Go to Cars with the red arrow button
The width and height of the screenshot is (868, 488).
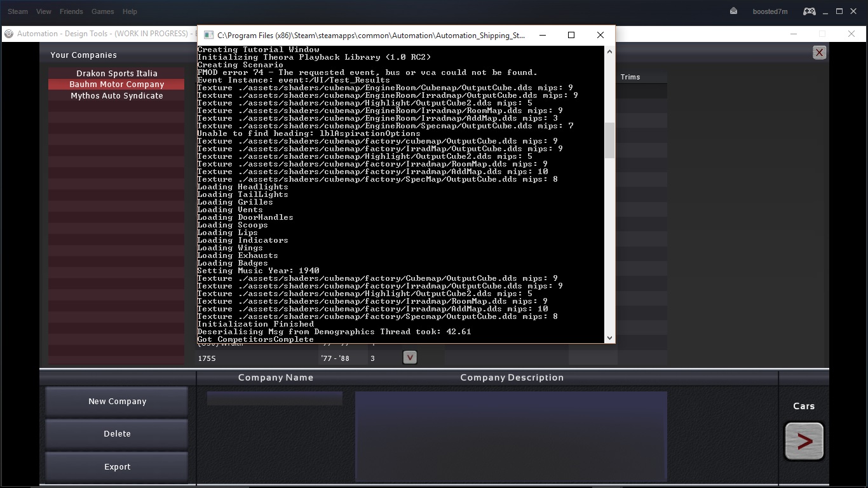tap(804, 441)
